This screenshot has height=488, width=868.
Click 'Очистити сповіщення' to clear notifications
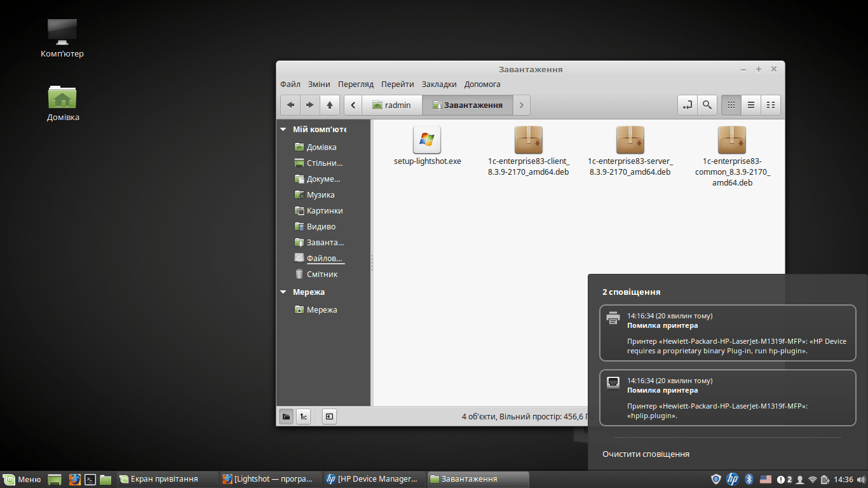click(x=646, y=454)
